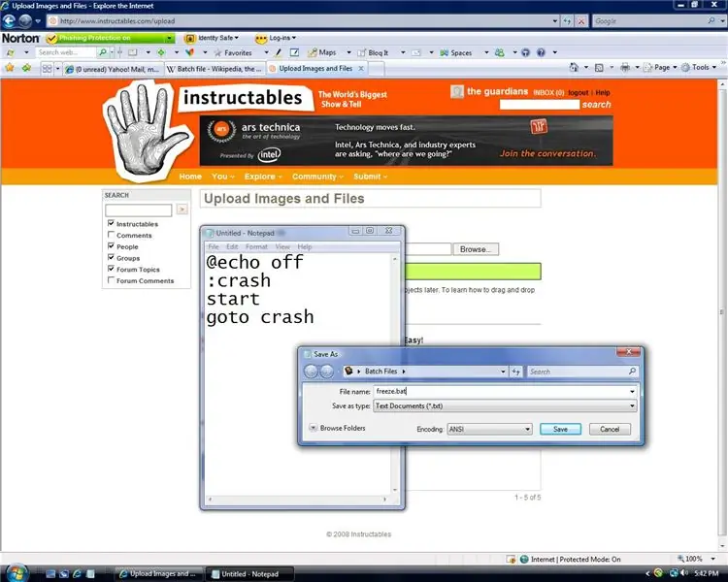Click the Notepad vertical scrollbar
The height and width of the screenshot is (582, 728).
point(395,374)
